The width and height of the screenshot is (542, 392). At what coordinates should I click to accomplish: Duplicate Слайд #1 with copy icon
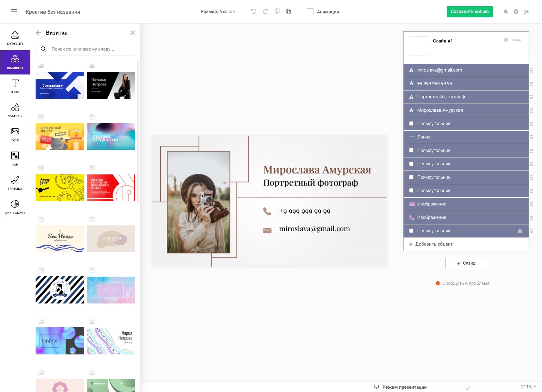click(x=505, y=40)
